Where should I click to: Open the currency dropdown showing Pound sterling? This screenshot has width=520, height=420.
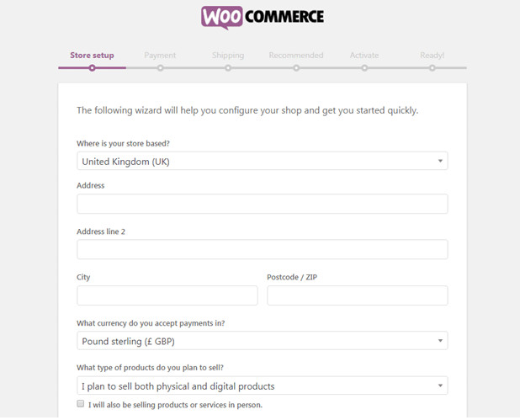(x=263, y=341)
